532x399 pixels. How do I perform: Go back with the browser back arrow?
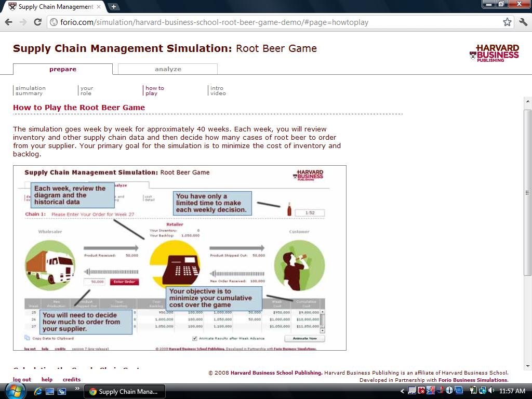pyautogui.click(x=9, y=22)
